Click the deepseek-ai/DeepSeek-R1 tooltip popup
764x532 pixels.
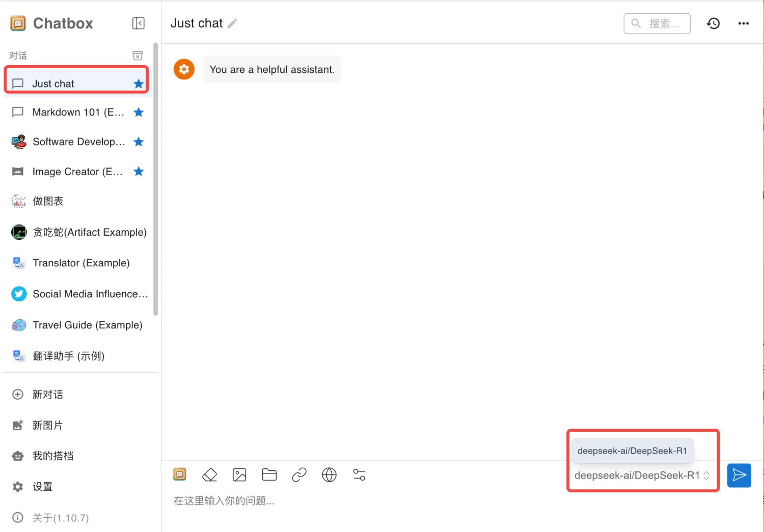632,451
